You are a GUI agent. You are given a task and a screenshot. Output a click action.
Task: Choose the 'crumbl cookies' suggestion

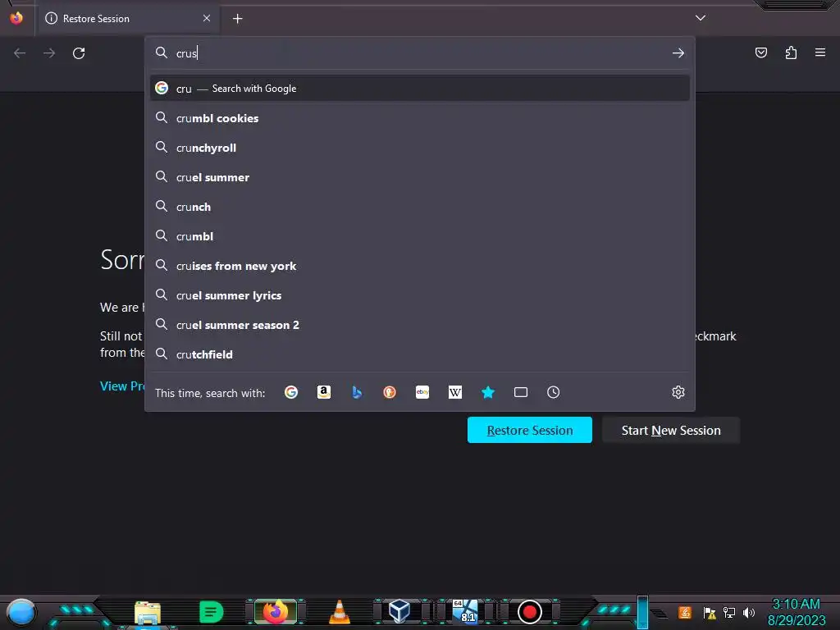[420, 118]
